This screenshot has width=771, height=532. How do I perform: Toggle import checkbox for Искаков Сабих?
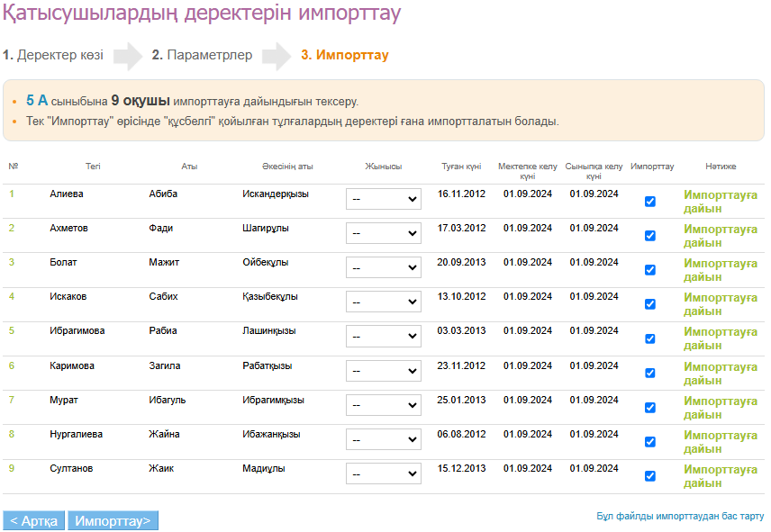pyautogui.click(x=650, y=304)
